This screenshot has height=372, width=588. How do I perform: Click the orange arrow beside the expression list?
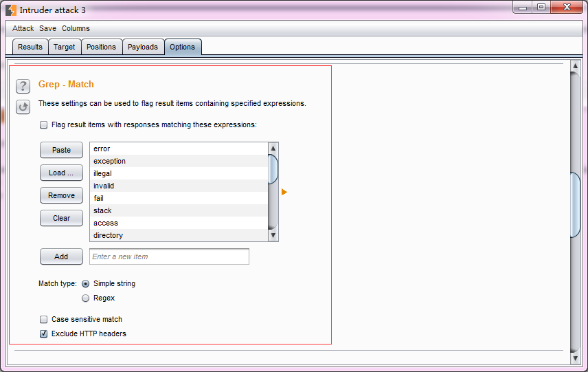[x=284, y=193]
